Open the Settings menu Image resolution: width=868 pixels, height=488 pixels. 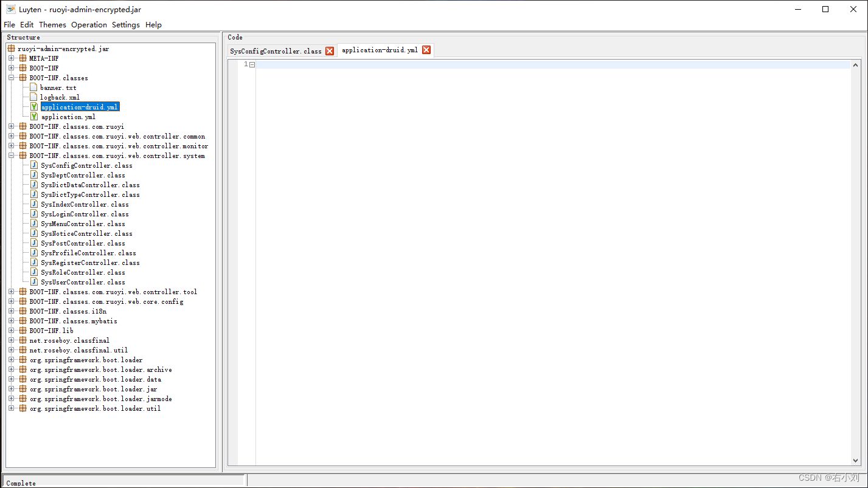126,25
